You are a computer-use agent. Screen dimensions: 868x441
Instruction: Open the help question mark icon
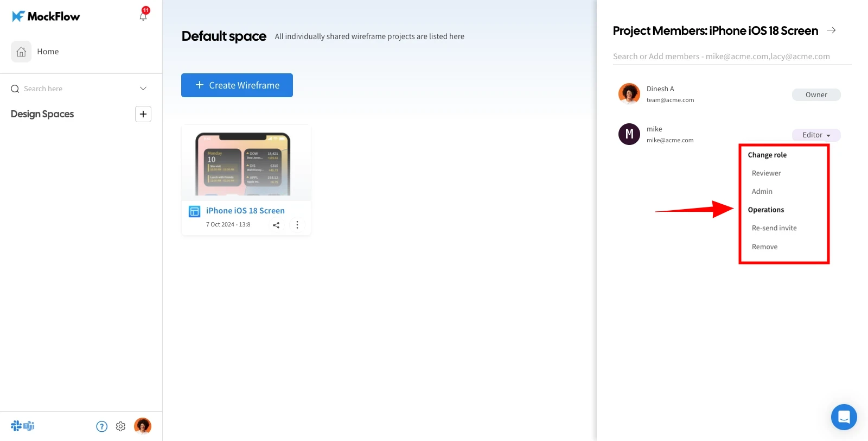tap(102, 426)
